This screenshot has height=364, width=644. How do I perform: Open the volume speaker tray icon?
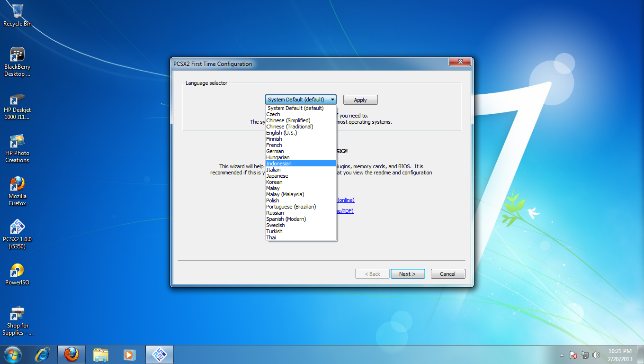tap(596, 355)
